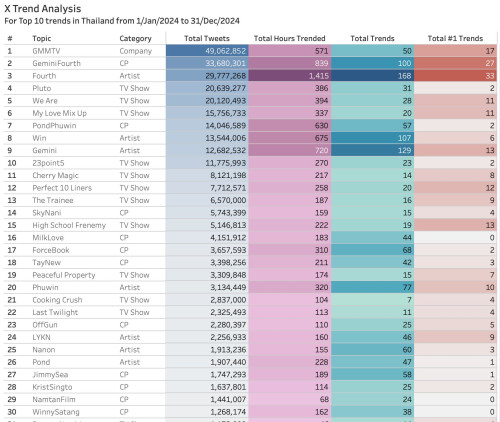Viewport: 500px width, 422px height.
Task: Click the 2,837,000 tweets cell
Action: coord(207,300)
